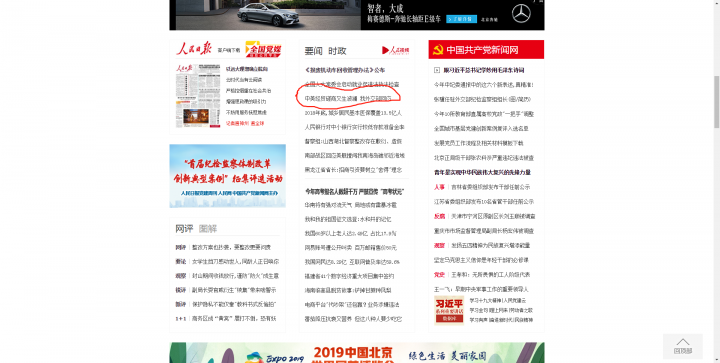
Task: Select the 网评 tab
Action: pyautogui.click(x=184, y=229)
